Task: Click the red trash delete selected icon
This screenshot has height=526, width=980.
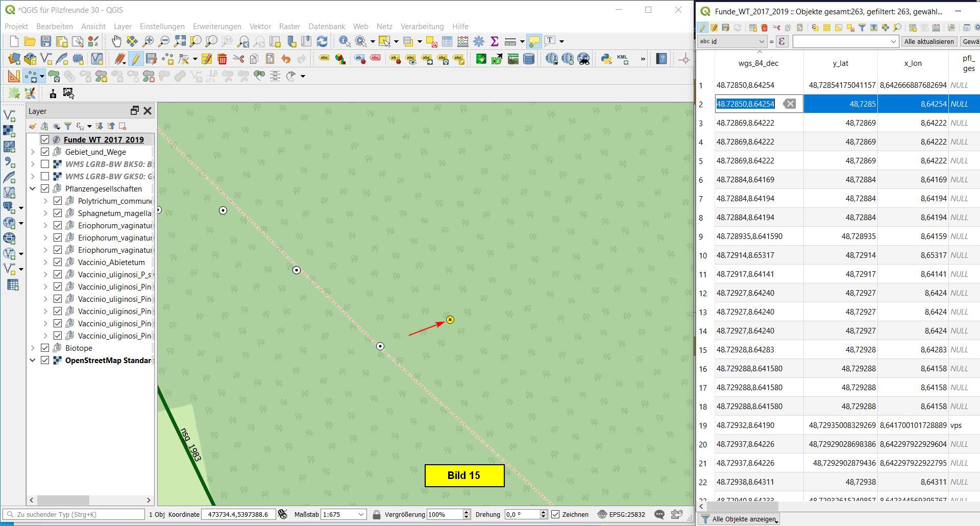Action: pos(222,59)
